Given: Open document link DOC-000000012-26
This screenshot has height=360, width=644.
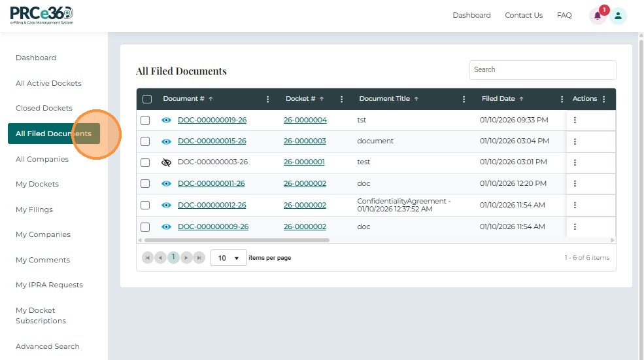Looking at the screenshot, I should coord(212,205).
